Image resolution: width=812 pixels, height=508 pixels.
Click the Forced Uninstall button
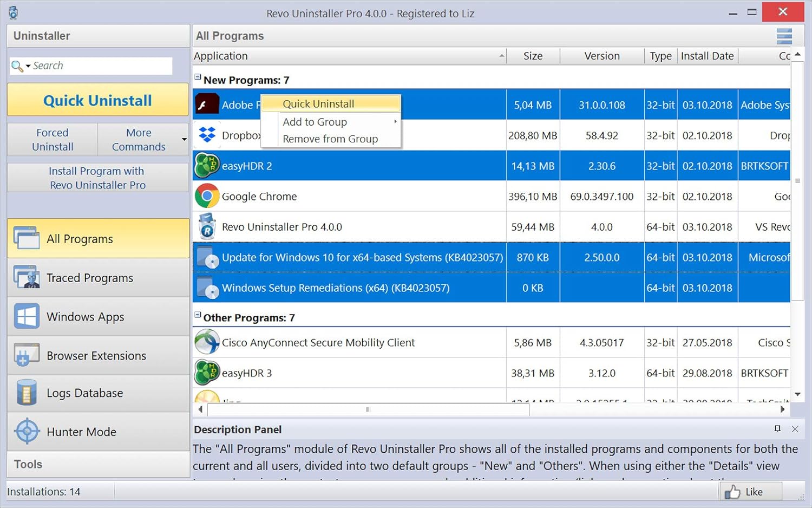coord(53,140)
